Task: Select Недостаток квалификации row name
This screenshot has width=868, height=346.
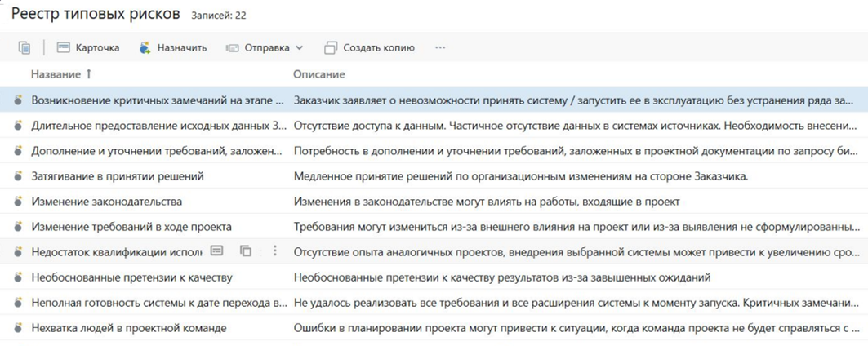Action: (x=116, y=252)
